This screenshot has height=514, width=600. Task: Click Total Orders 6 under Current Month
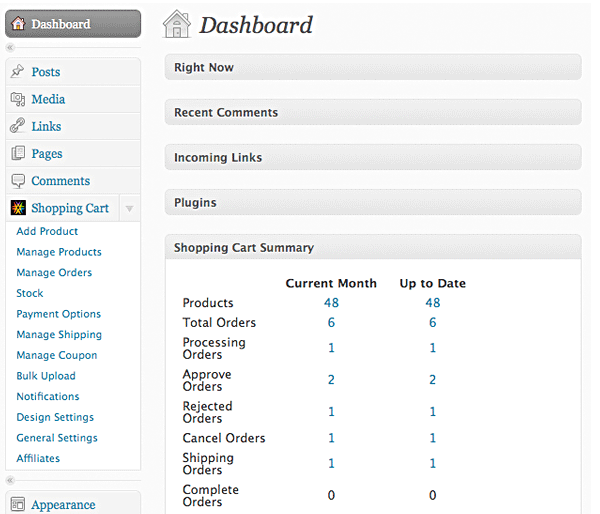331,322
